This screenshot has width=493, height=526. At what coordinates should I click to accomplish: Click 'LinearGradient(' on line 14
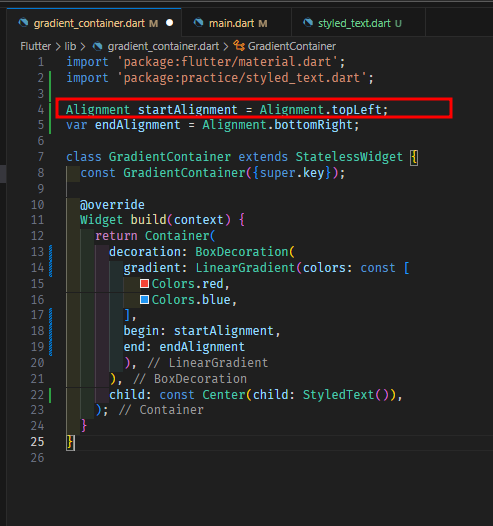[x=249, y=268]
